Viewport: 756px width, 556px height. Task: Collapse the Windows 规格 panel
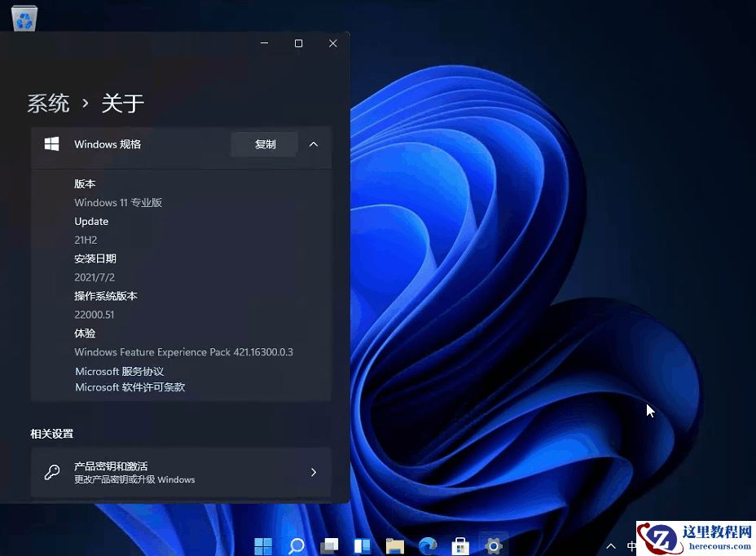coord(314,143)
